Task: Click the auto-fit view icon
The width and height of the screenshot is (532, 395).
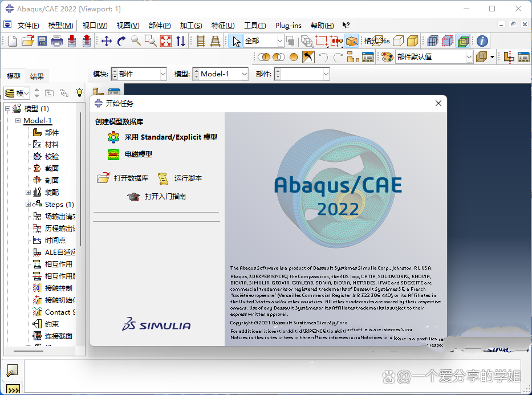Action: click(166, 41)
